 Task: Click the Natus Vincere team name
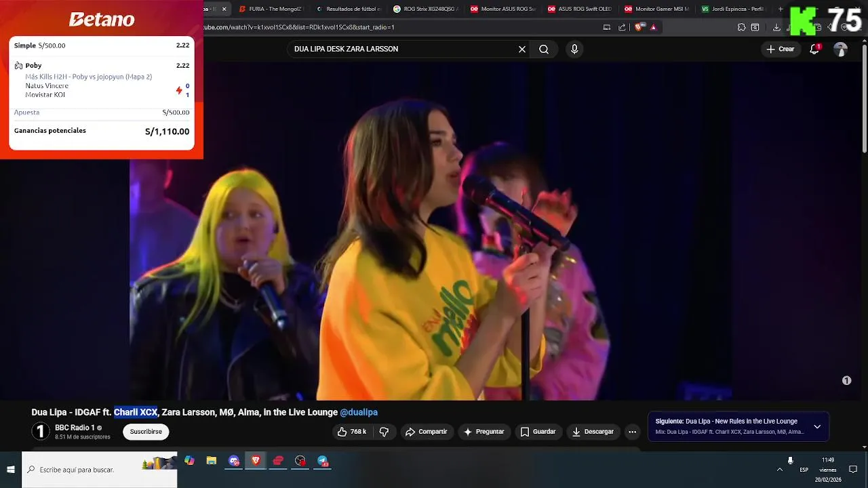(x=47, y=85)
